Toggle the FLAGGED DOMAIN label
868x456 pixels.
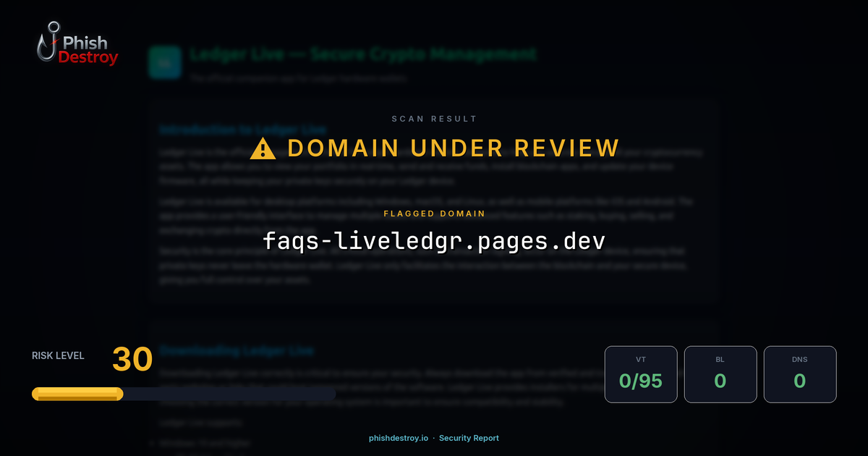[x=434, y=214]
